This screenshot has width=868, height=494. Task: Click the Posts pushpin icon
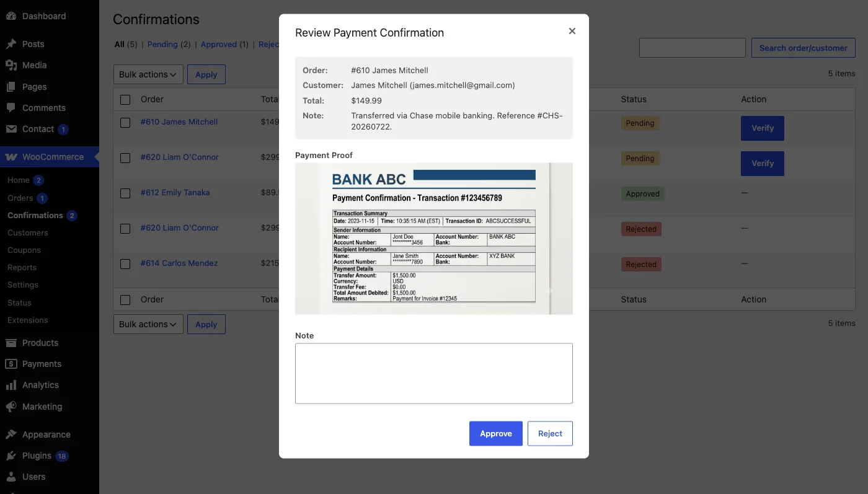pyautogui.click(x=11, y=44)
